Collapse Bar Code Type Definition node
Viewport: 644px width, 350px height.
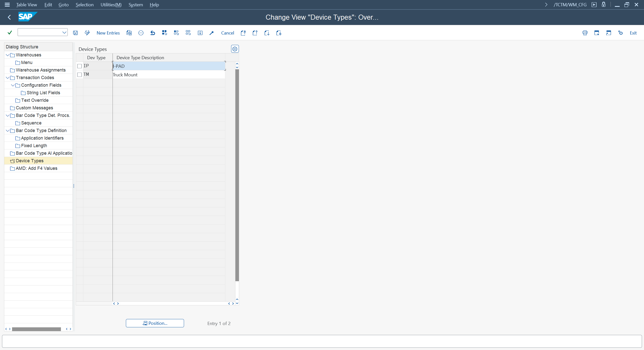pos(8,131)
